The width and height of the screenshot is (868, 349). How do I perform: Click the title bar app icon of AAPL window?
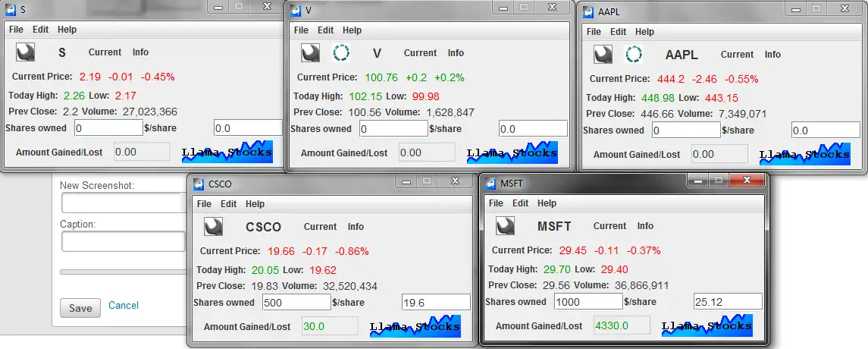point(588,11)
